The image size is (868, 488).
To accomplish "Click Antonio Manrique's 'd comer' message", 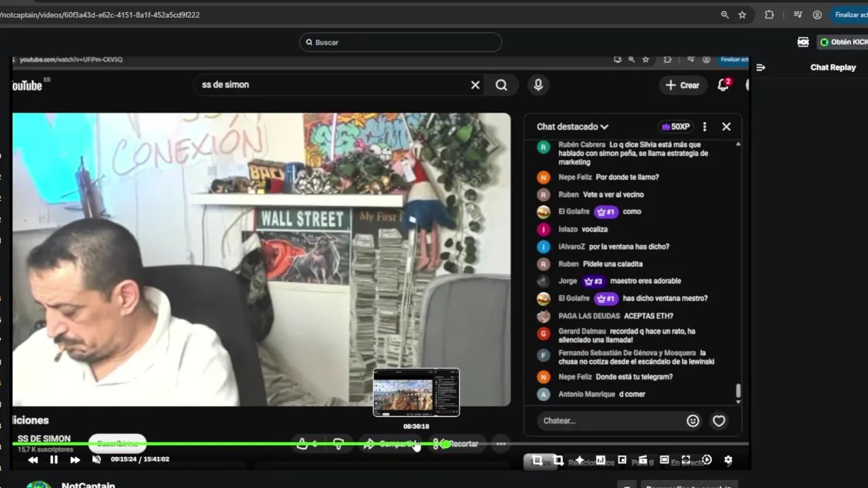I will tap(633, 394).
